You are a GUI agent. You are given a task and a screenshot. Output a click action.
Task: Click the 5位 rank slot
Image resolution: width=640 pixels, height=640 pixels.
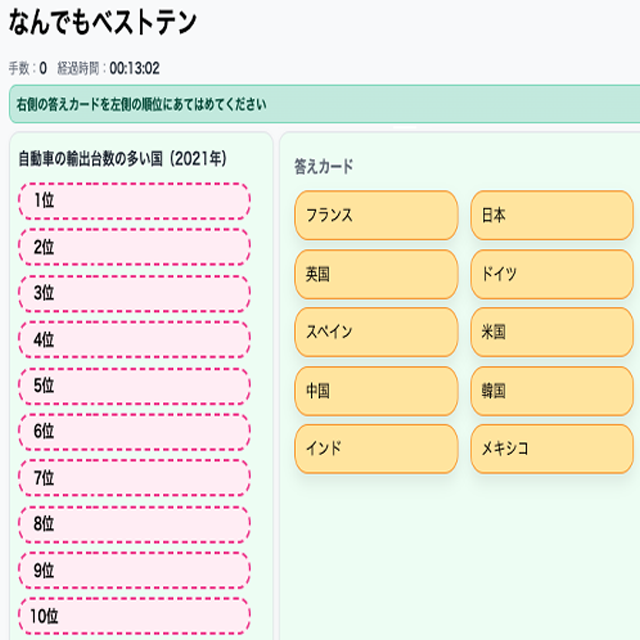pos(134,385)
